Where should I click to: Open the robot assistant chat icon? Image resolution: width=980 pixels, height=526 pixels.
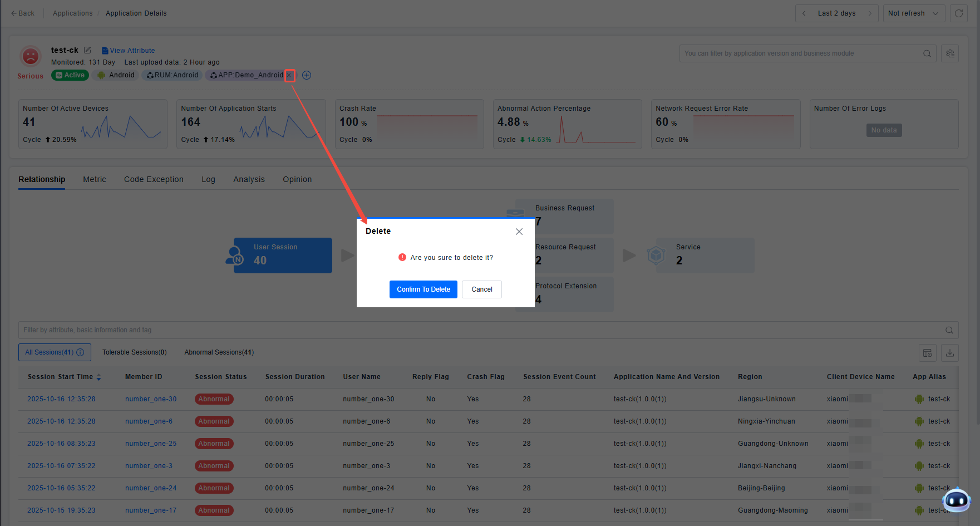pos(957,500)
